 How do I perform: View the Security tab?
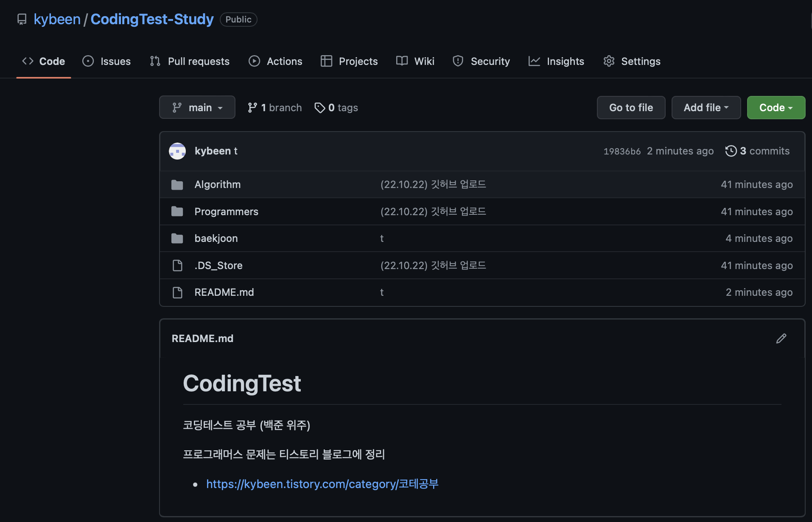481,61
